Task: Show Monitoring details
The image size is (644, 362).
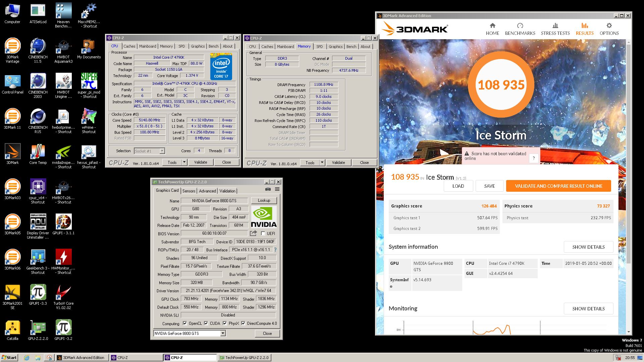Action: click(588, 309)
